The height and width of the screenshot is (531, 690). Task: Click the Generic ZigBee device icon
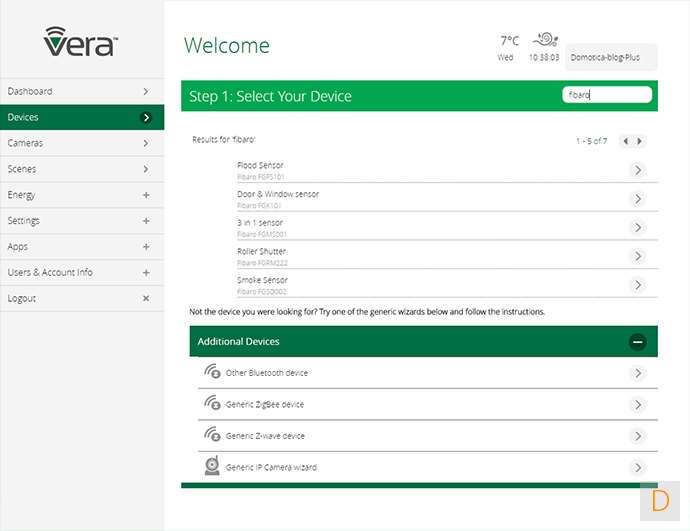pyautogui.click(x=212, y=404)
